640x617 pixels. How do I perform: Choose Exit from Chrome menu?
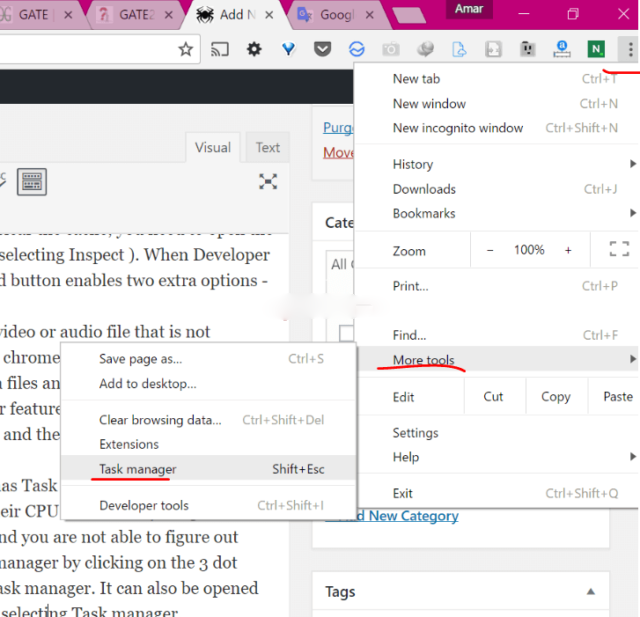pyautogui.click(x=496, y=493)
